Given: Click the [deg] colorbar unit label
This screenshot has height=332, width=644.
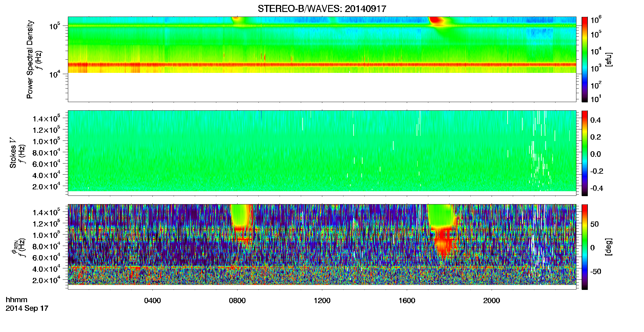Looking at the screenshot, I should coord(609,247).
